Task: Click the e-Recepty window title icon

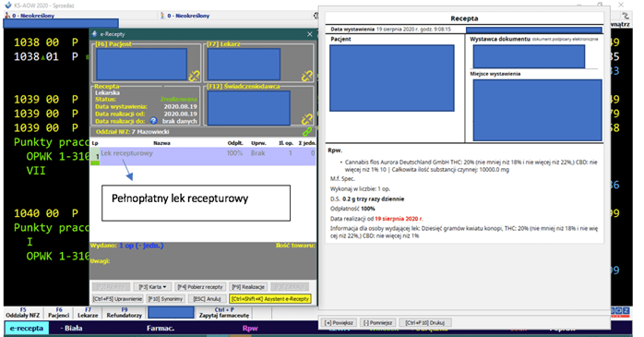Action: (94, 34)
